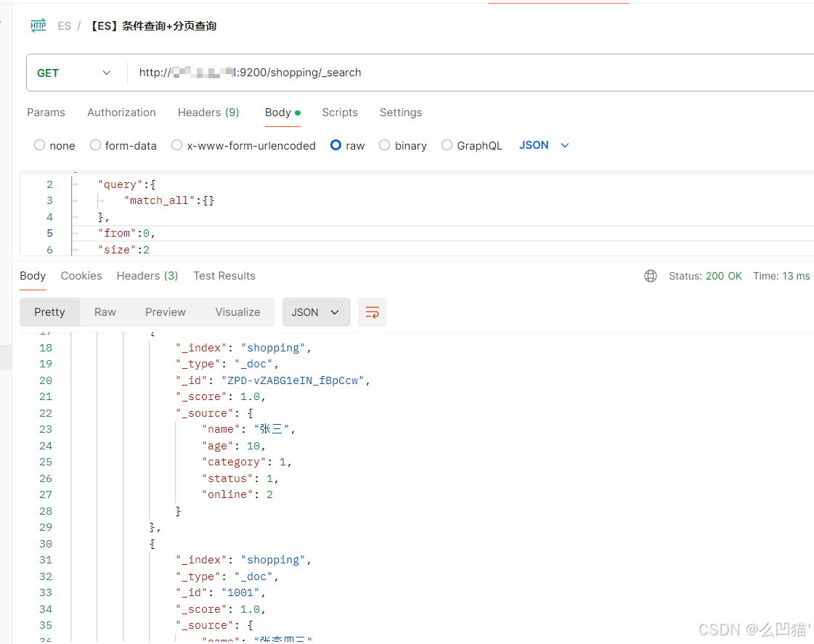The width and height of the screenshot is (814, 644).
Task: Click the wrap lines icon in response
Action: [372, 312]
